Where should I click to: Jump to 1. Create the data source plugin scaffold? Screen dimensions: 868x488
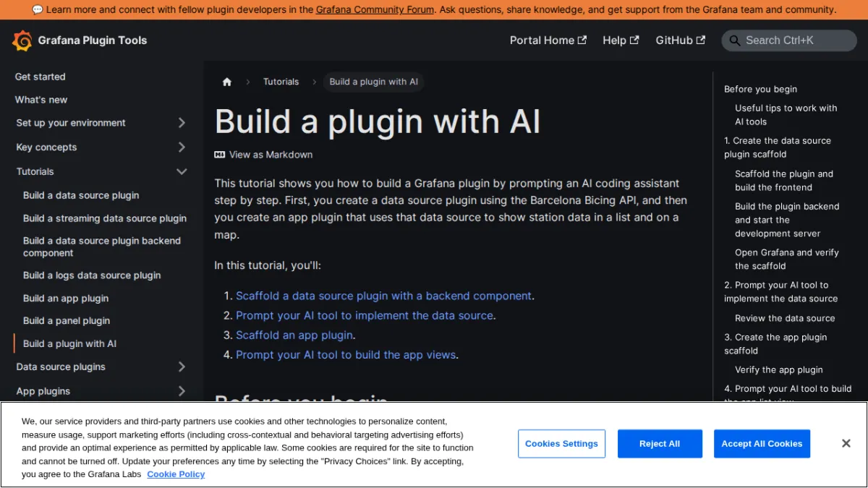click(778, 147)
